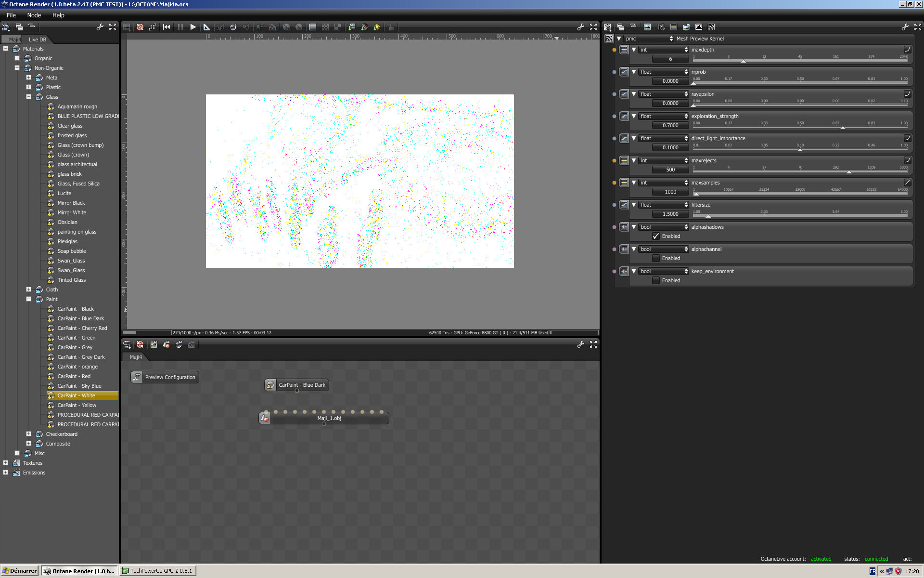Select the camera icon in inspector toolbar
The image size is (924, 578).
(661, 27)
